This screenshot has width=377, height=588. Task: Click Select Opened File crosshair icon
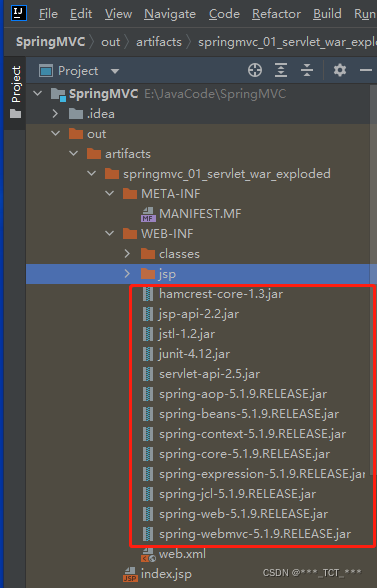point(255,70)
